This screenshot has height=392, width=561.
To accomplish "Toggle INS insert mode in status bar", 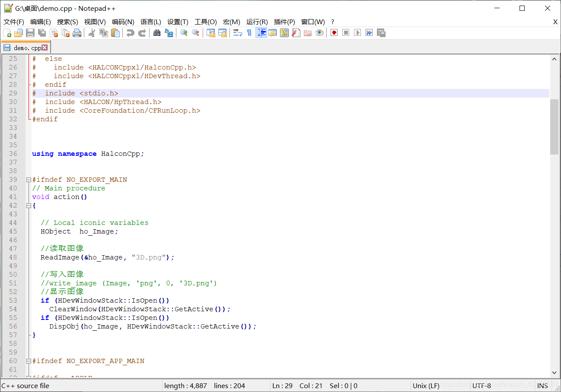I will (x=543, y=386).
